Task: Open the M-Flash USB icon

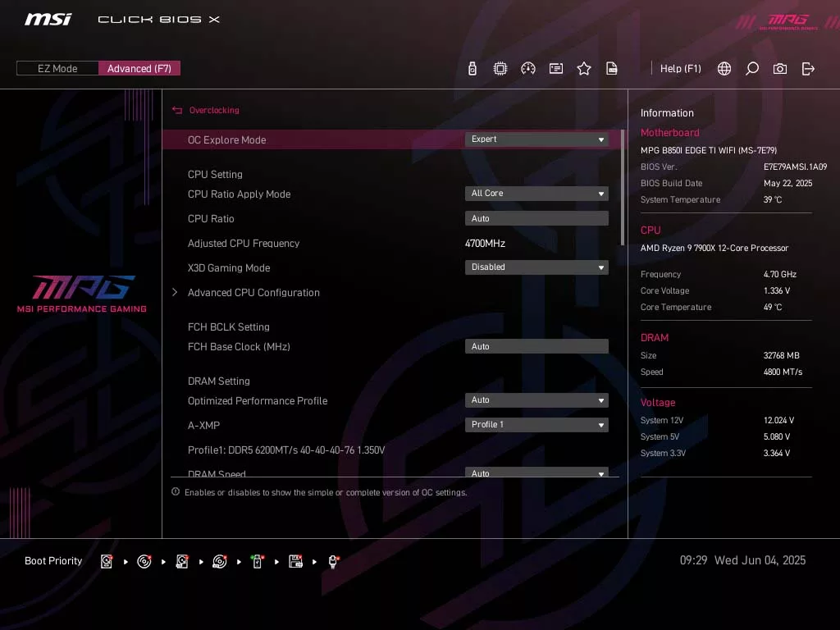Action: pyautogui.click(x=472, y=69)
